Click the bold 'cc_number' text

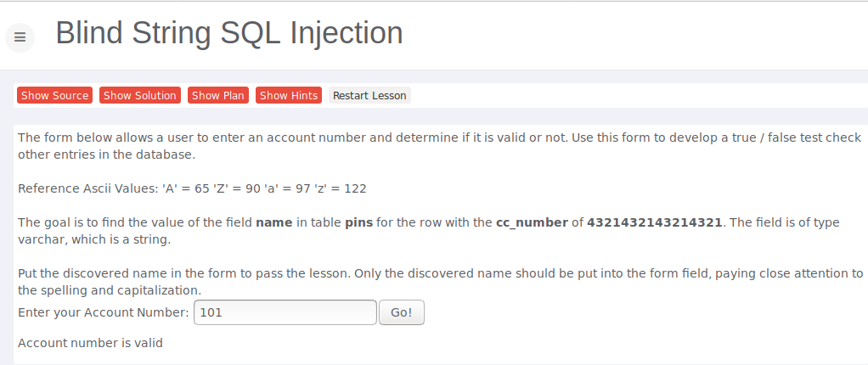coord(532,222)
